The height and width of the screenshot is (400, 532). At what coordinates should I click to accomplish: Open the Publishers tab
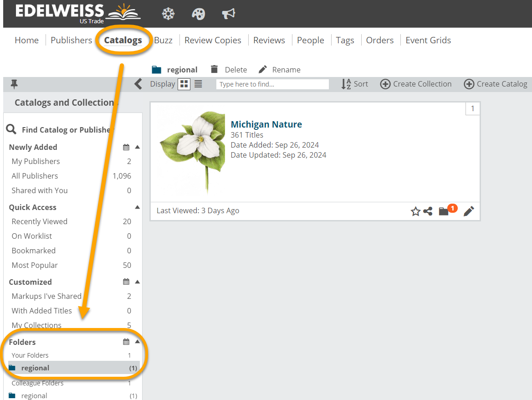pyautogui.click(x=71, y=40)
